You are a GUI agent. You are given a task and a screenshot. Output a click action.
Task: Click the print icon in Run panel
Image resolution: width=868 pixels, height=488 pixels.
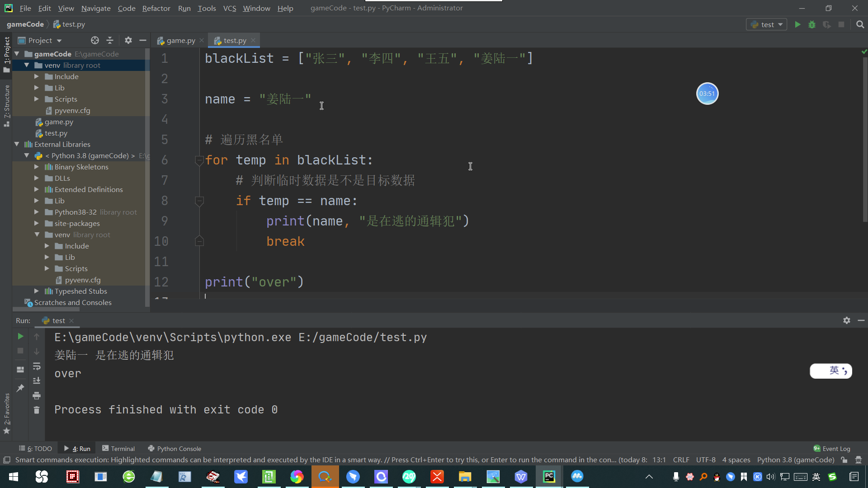37,395
